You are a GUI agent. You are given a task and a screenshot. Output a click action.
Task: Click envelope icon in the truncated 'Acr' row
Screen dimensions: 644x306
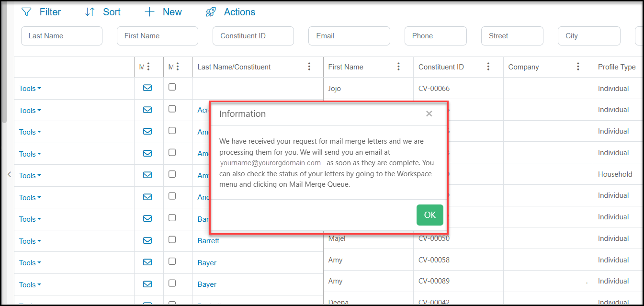147,110
